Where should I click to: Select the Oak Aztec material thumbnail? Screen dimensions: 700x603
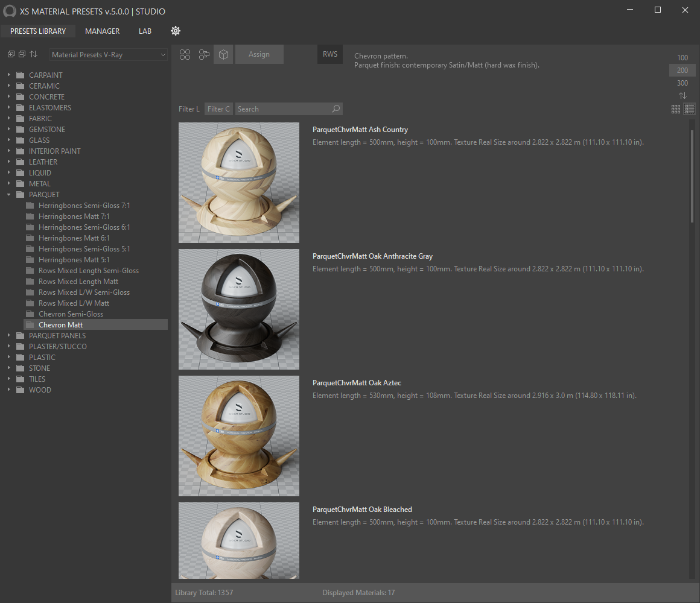point(239,436)
